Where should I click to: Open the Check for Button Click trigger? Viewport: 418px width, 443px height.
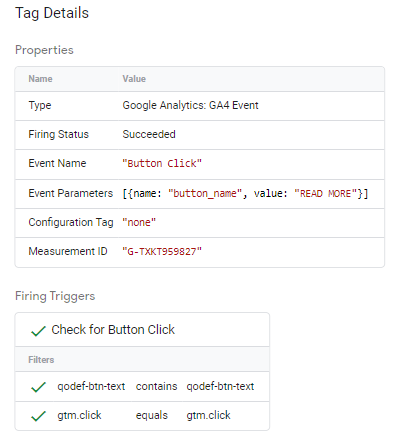tap(113, 330)
